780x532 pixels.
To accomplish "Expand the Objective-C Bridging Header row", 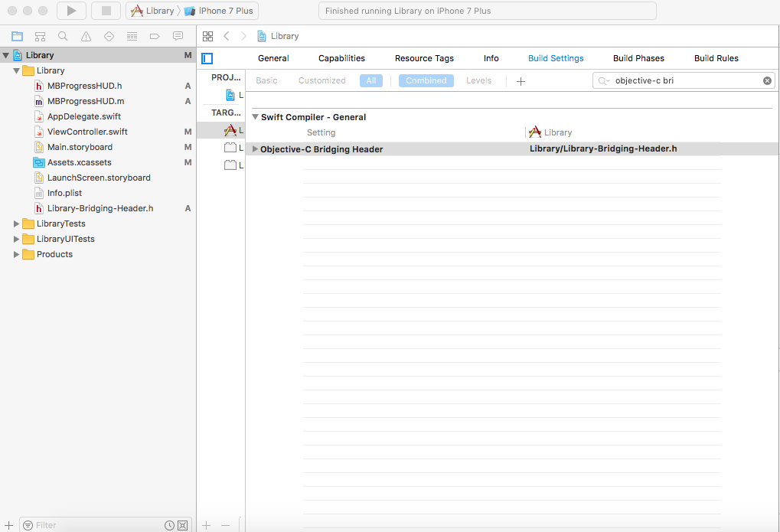I will (x=253, y=149).
